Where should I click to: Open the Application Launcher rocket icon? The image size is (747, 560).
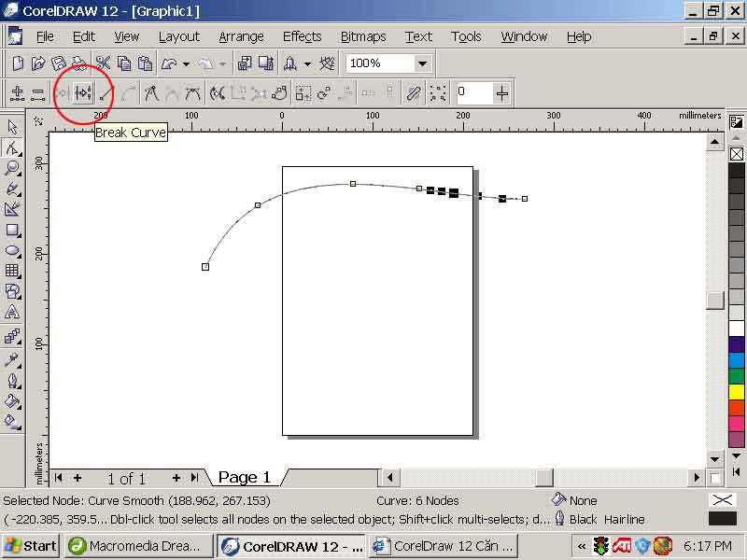tap(290, 63)
